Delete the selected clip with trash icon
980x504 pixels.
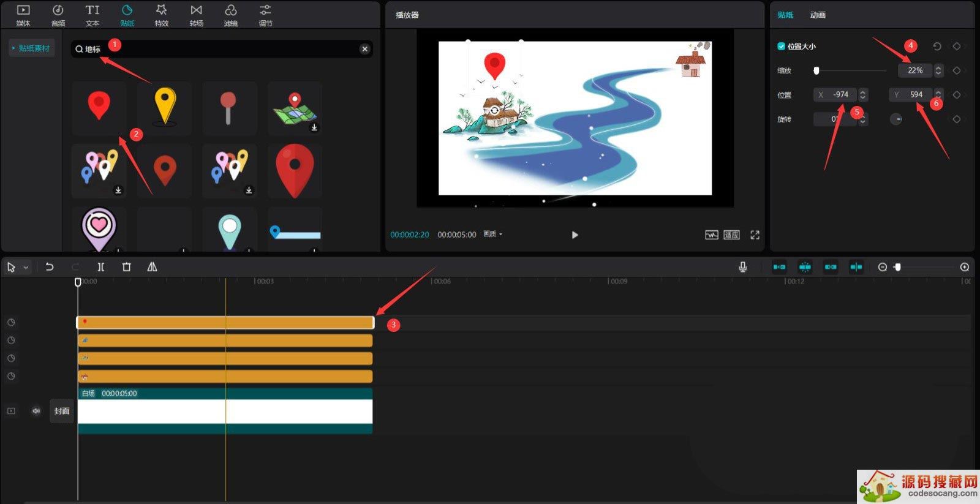(x=127, y=267)
